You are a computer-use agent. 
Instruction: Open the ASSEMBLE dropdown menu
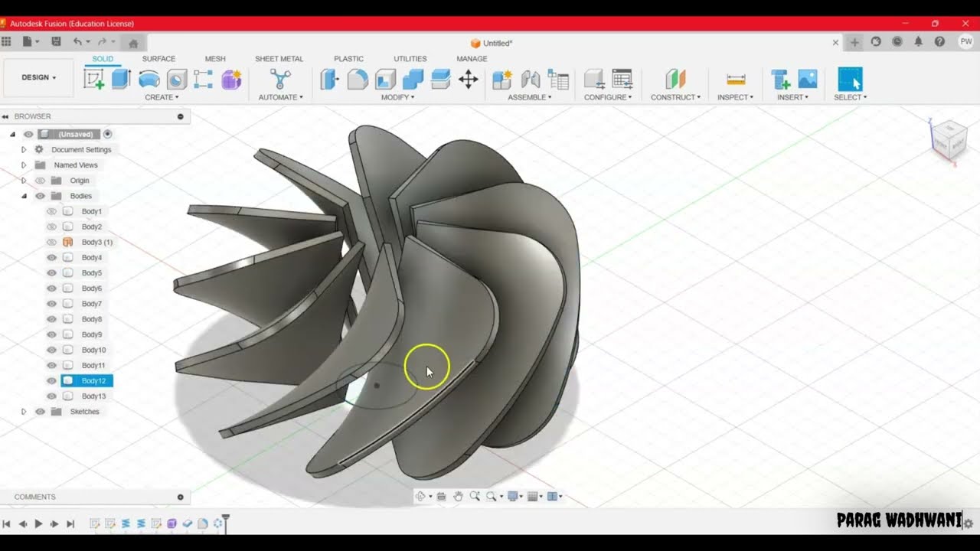coord(530,97)
